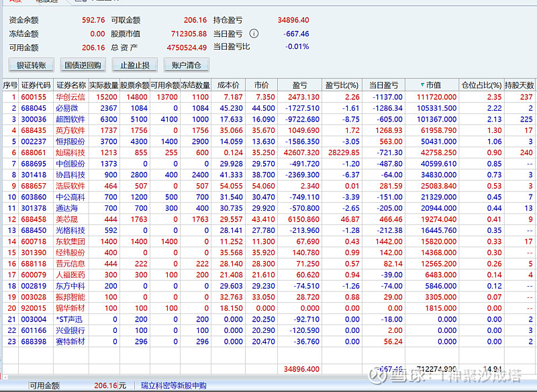Click total profit 34896.400 in footer
This screenshot has width=537, height=392.
point(301,369)
